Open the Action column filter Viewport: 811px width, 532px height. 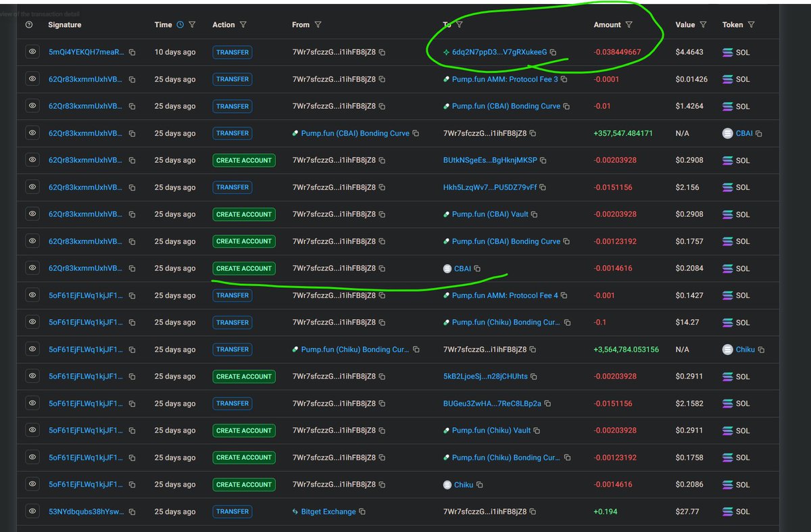[243, 25]
